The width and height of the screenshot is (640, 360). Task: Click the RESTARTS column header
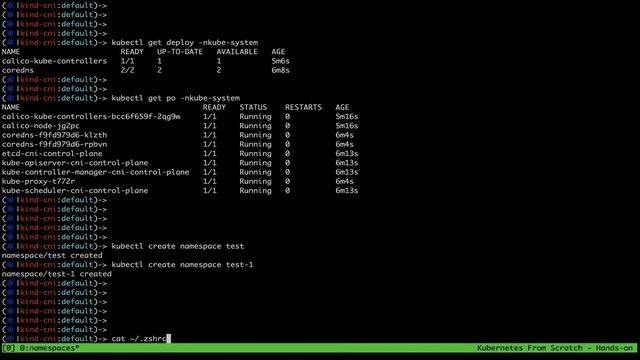pyautogui.click(x=303, y=107)
